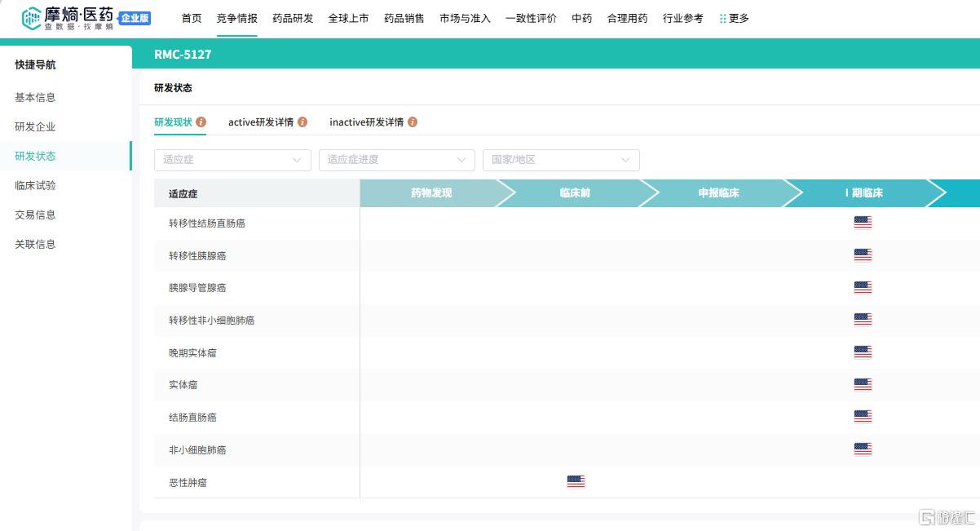Open the 适应症进度 filter dropdown
Viewport: 980px width, 531px height.
(x=397, y=160)
